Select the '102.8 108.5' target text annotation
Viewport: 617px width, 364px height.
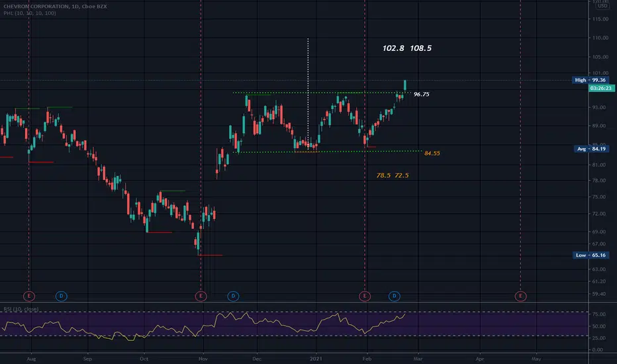pyautogui.click(x=407, y=48)
